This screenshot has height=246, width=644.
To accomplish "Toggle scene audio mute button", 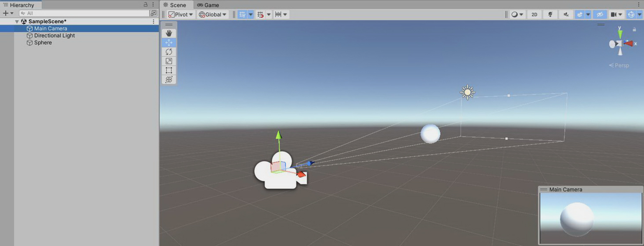I will (x=566, y=15).
